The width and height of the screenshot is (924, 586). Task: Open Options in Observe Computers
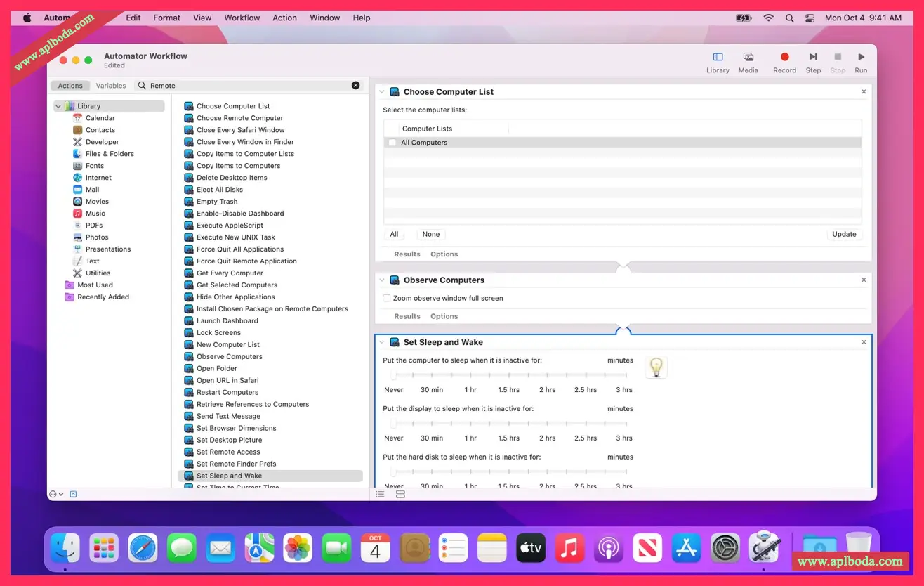[x=444, y=317]
